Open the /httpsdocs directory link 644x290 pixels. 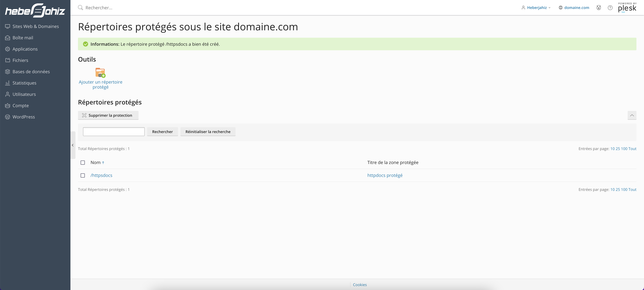pyautogui.click(x=101, y=175)
